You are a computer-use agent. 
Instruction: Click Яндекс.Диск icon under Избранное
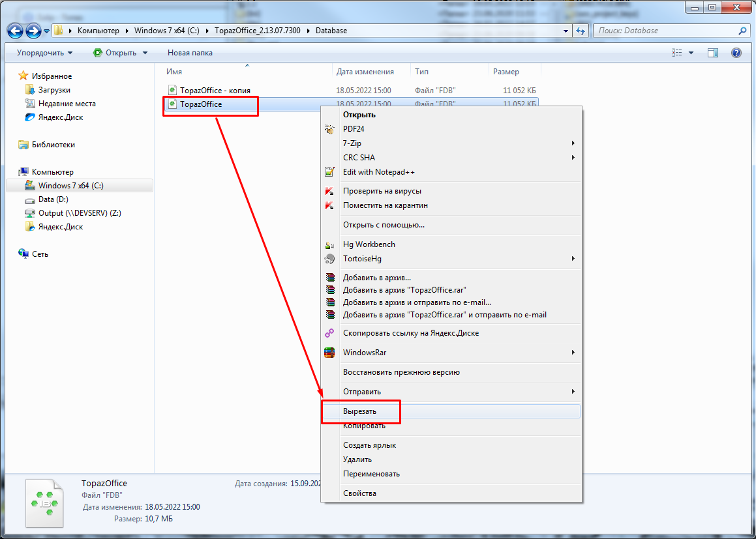point(30,117)
